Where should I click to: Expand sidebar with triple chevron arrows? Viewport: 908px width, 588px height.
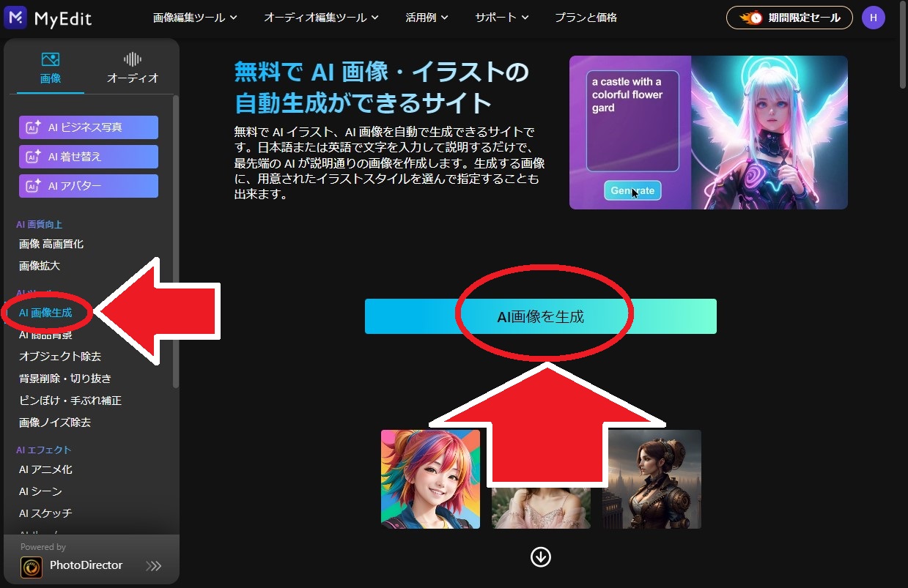(153, 566)
